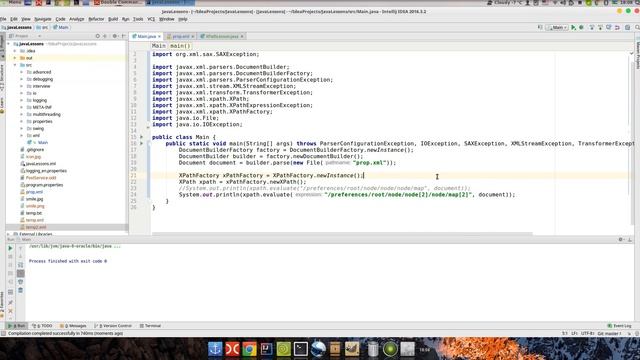Open the Project panel settings gear
Screen dimensions: 640x360
pyautogui.click(x=115, y=36)
